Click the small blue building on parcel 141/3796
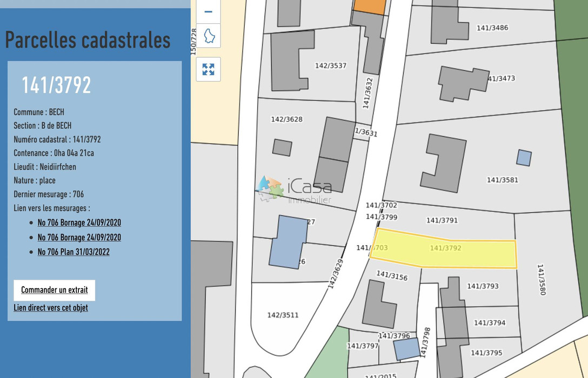Screen dimensions: 588x378 click(x=405, y=348)
